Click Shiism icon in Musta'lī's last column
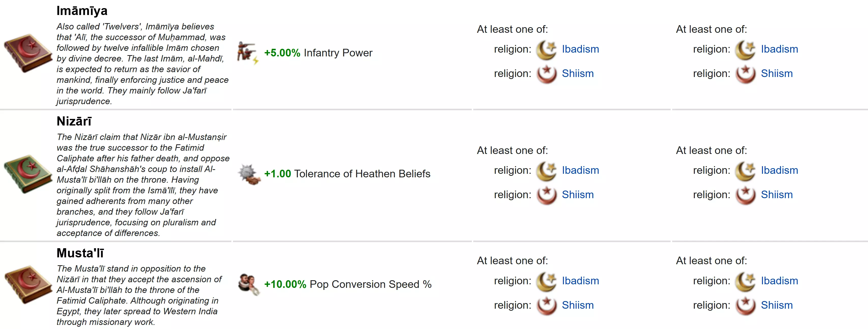This screenshot has width=868, height=329. pos(745,305)
